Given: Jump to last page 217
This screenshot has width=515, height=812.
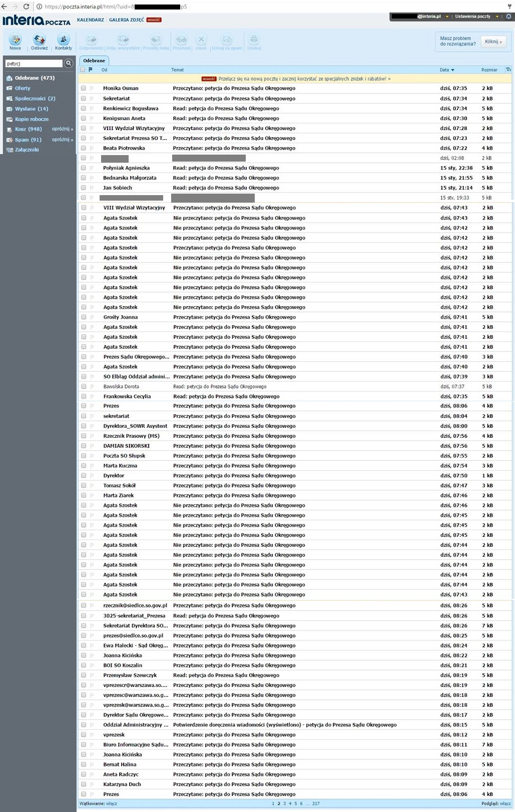Looking at the screenshot, I should (x=316, y=804).
